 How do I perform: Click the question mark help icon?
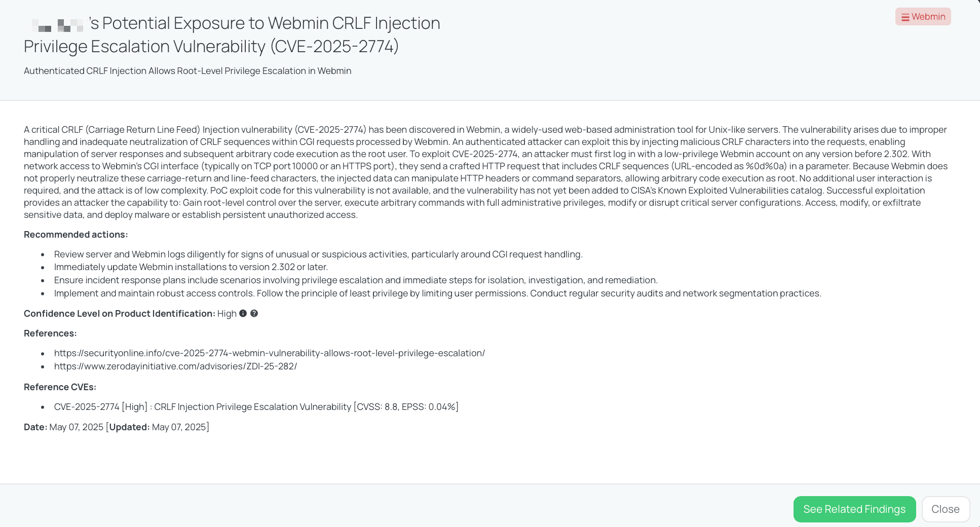pos(254,314)
